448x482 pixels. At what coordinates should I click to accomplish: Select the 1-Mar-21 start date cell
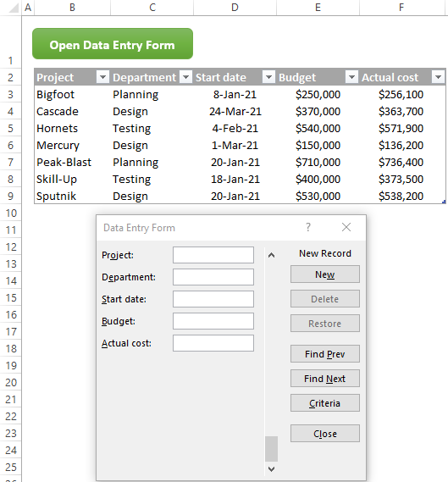tap(235, 145)
